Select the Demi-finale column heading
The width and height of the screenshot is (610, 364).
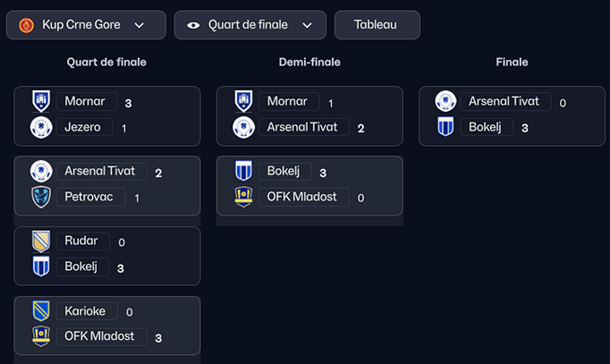[x=309, y=63]
